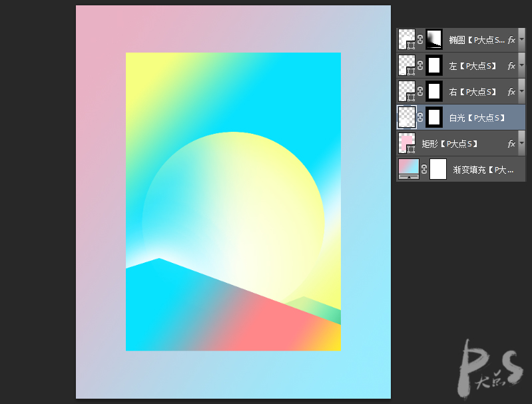Select the 矩形 shape layer thumbnail
The width and height of the screenshot is (532, 404).
407,144
